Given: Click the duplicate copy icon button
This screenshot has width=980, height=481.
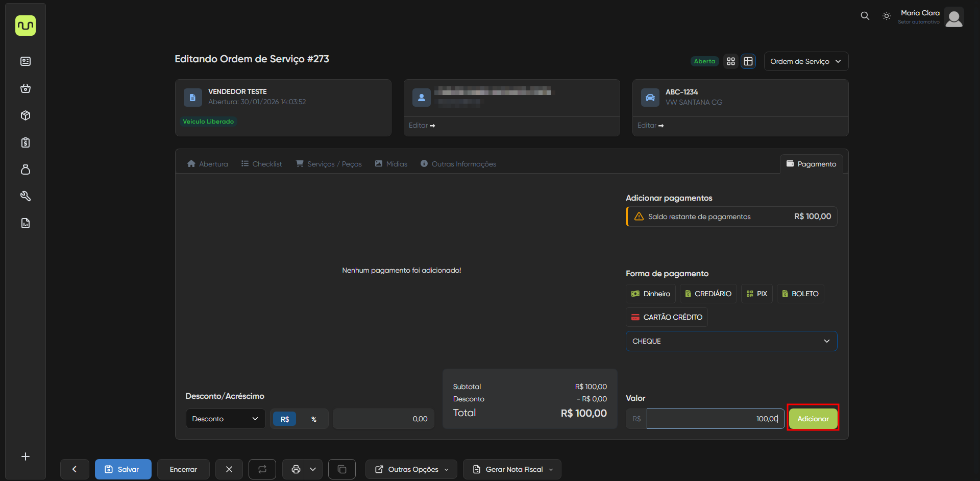Looking at the screenshot, I should (342, 469).
